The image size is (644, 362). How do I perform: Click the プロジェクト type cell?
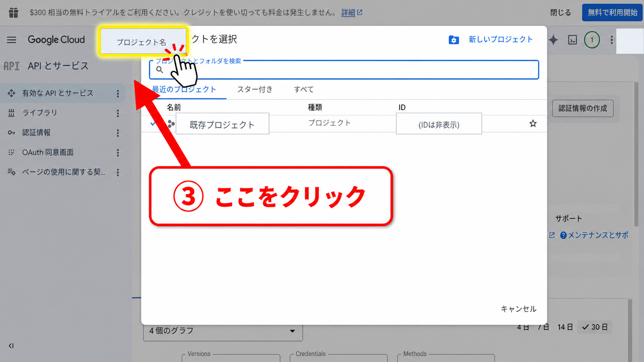pos(329,123)
